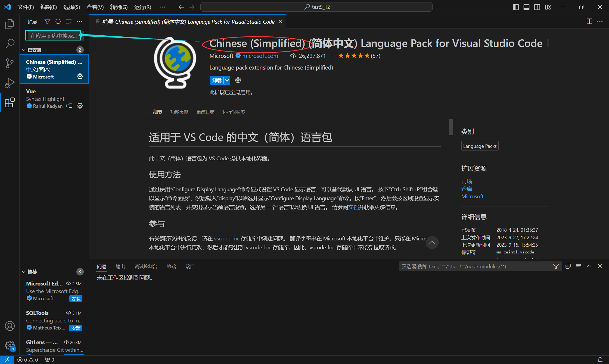Refresh the extensions list
The height and width of the screenshot is (364, 609).
(58, 21)
